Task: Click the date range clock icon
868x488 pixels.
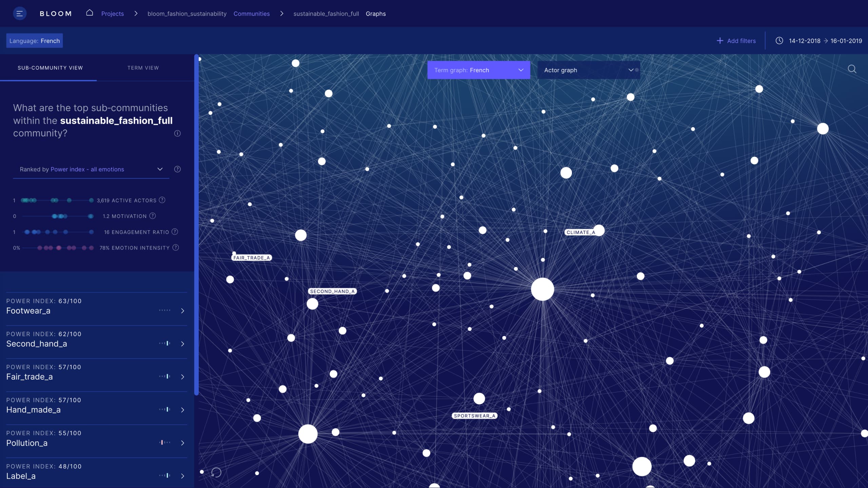Action: tap(779, 41)
